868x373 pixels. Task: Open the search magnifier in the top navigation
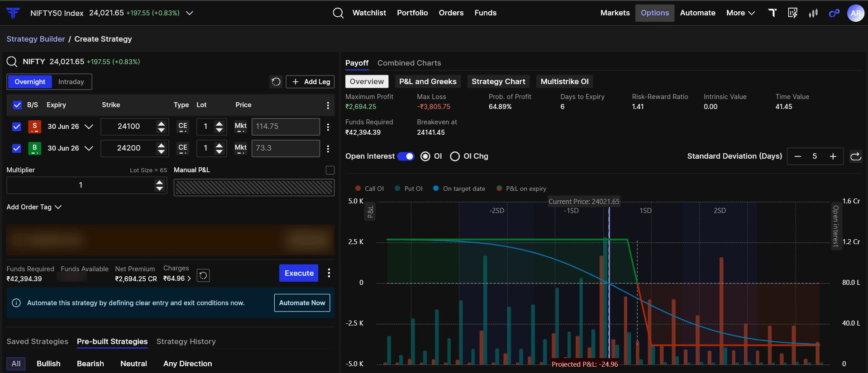click(338, 13)
